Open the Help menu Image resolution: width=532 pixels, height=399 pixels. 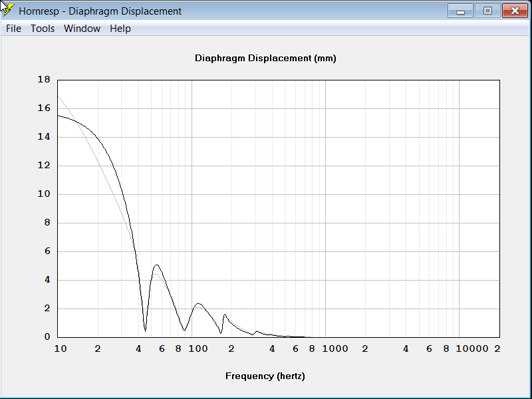tap(120, 29)
